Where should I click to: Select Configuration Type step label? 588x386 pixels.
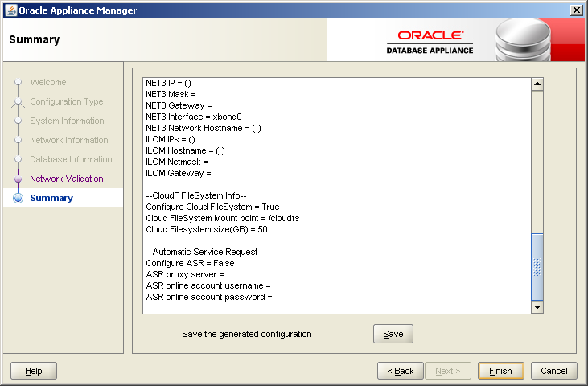point(67,101)
